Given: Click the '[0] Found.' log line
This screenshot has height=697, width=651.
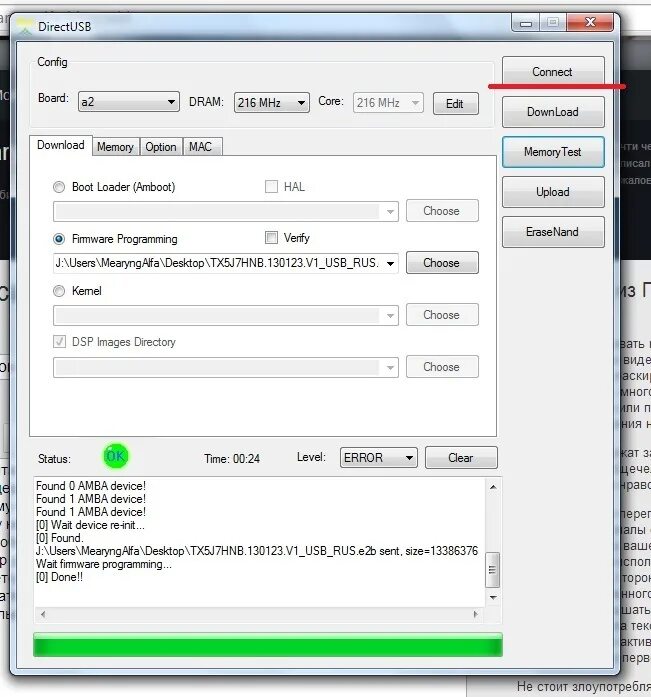Looking at the screenshot, I should 60,538.
